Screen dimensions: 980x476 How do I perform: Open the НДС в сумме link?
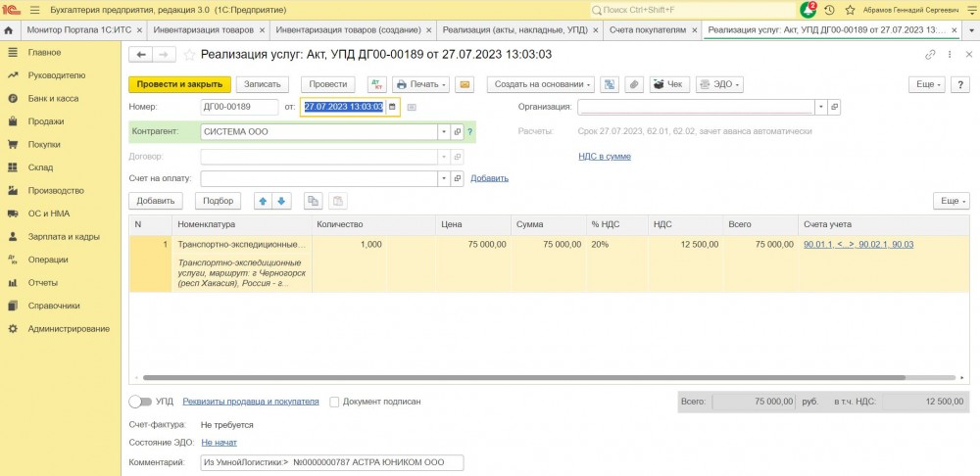(x=604, y=156)
